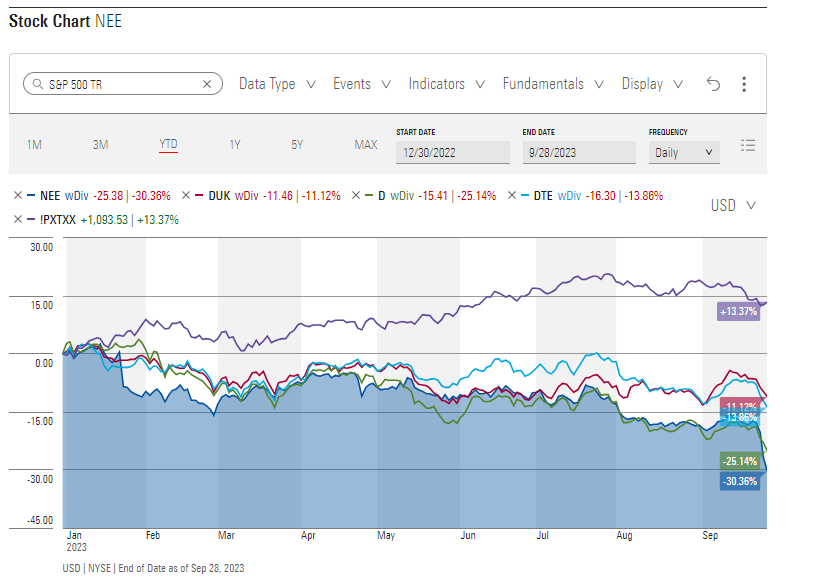Switch to the 5Y time range
Viewport: 820px width, 580px height.
point(297,145)
